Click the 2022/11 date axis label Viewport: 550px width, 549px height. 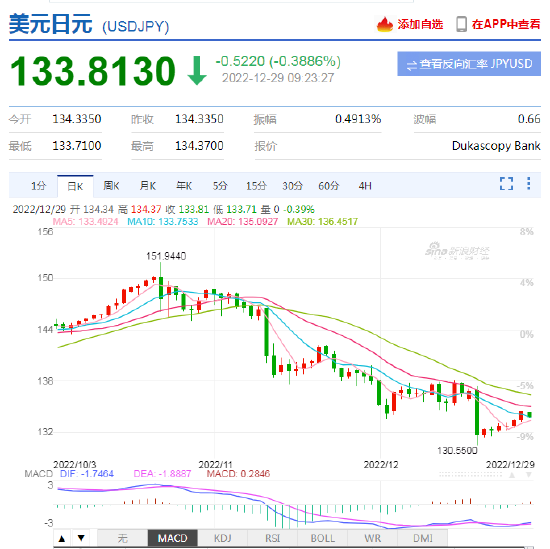pos(215,465)
